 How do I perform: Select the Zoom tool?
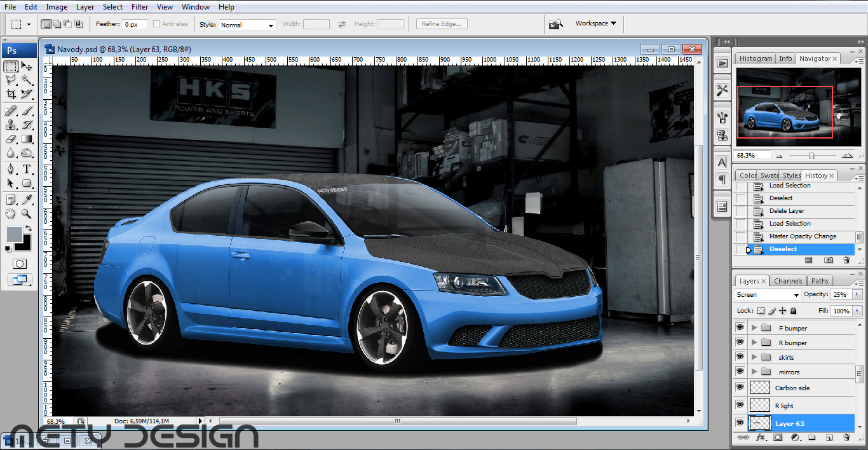point(27,214)
